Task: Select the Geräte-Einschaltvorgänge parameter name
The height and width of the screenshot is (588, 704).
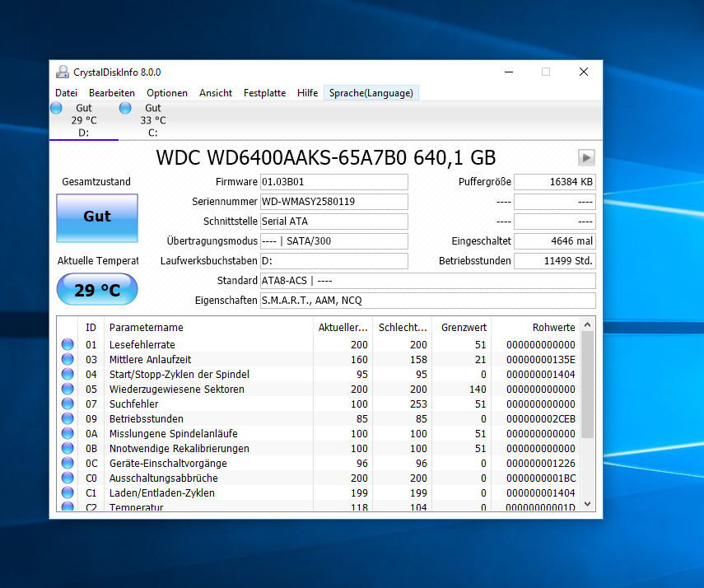Action: coord(168,463)
